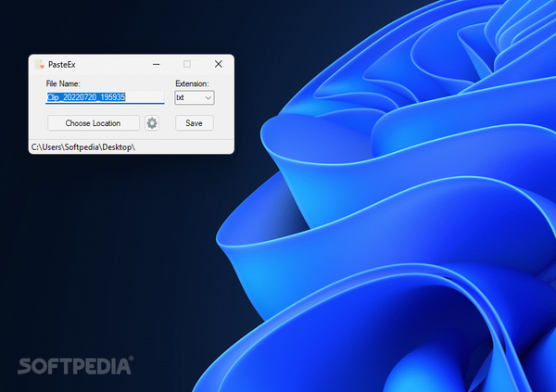This screenshot has height=392, width=556.
Task: Minimize the PasteEx window
Action: [x=157, y=64]
